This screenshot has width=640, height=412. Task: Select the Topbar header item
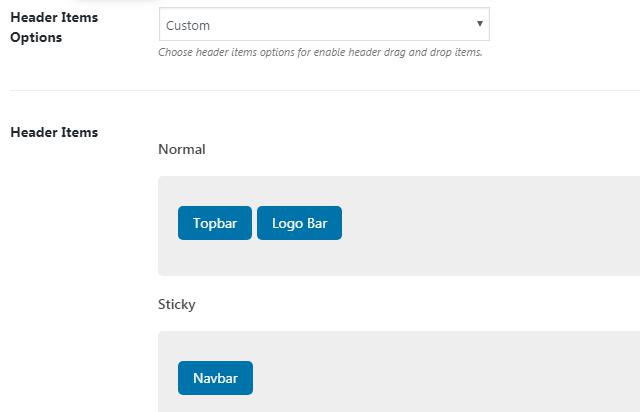click(215, 223)
